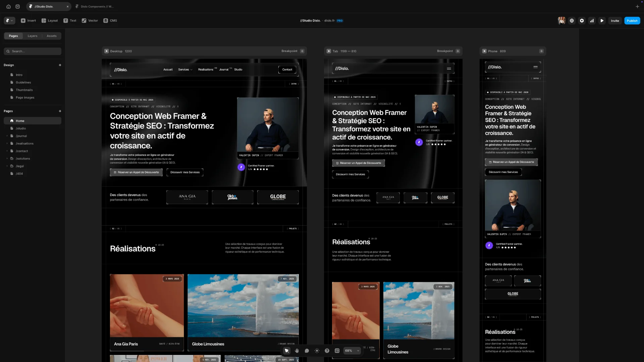The height and width of the screenshot is (362, 644).
Task: Switch to the Assets tab
Action: 52,36
